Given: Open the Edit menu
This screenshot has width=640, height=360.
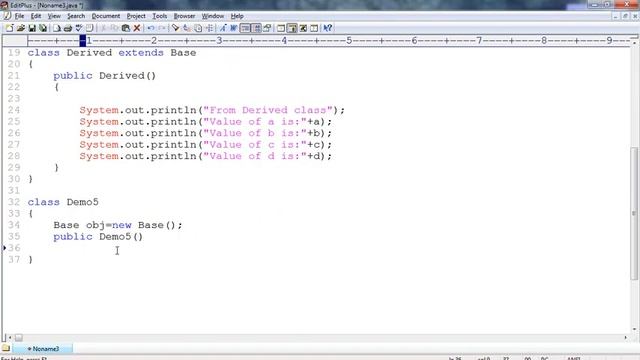Looking at the screenshot, I should point(36,16).
